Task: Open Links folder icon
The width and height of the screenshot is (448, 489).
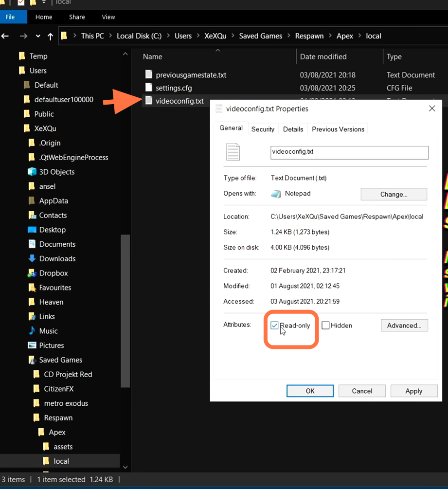Action: tap(32, 316)
